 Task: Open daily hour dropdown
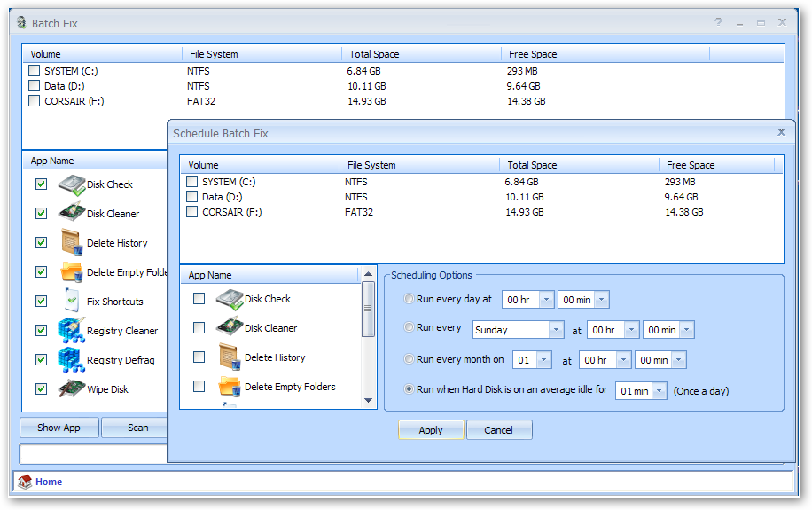point(546,300)
